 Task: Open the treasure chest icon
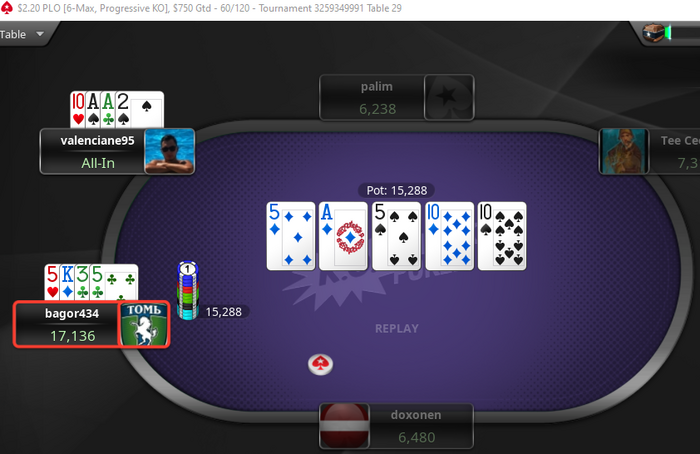pyautogui.click(x=653, y=33)
